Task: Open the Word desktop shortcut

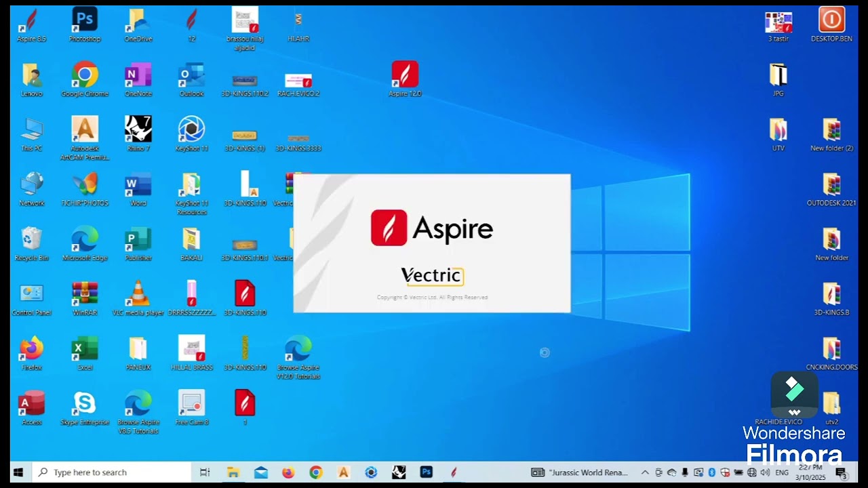Action: tap(138, 190)
